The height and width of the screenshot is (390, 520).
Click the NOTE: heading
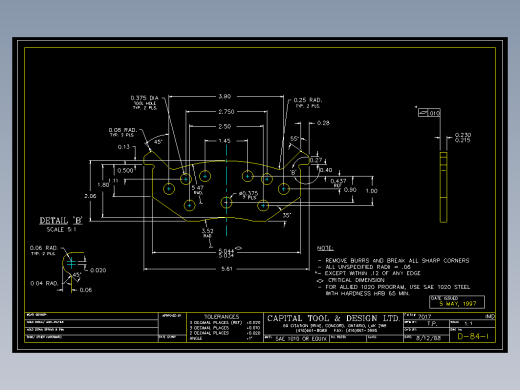point(325,248)
